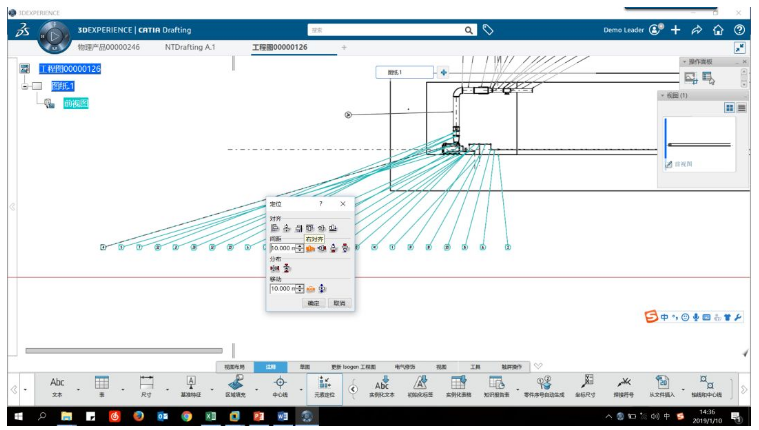
Task: Open help question mark icon in top bar
Action: point(739,30)
